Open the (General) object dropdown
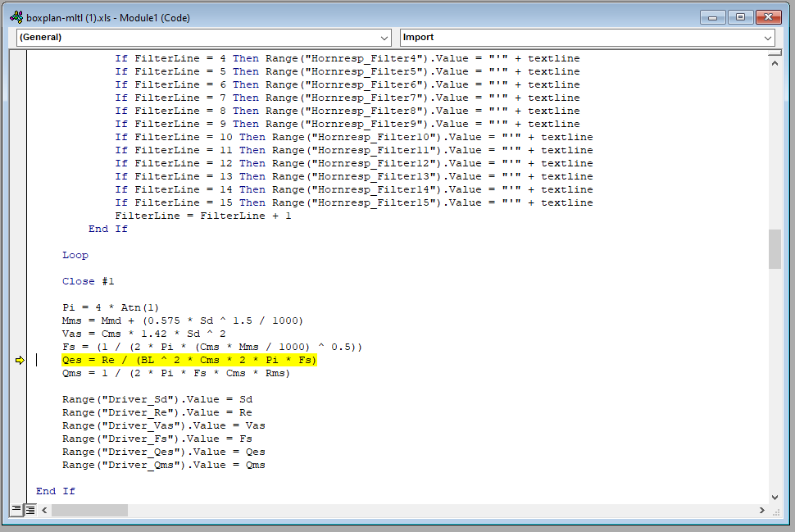This screenshot has width=795, height=532. pyautogui.click(x=204, y=38)
